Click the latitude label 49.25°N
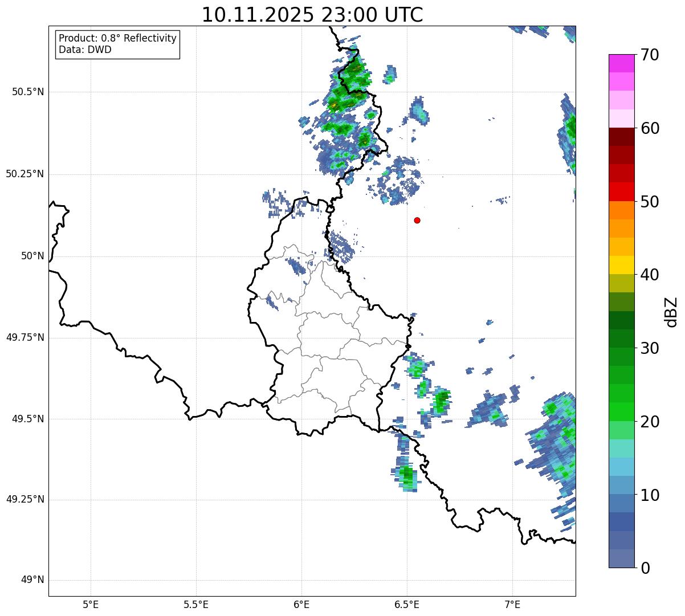The image size is (685, 616). point(25,500)
